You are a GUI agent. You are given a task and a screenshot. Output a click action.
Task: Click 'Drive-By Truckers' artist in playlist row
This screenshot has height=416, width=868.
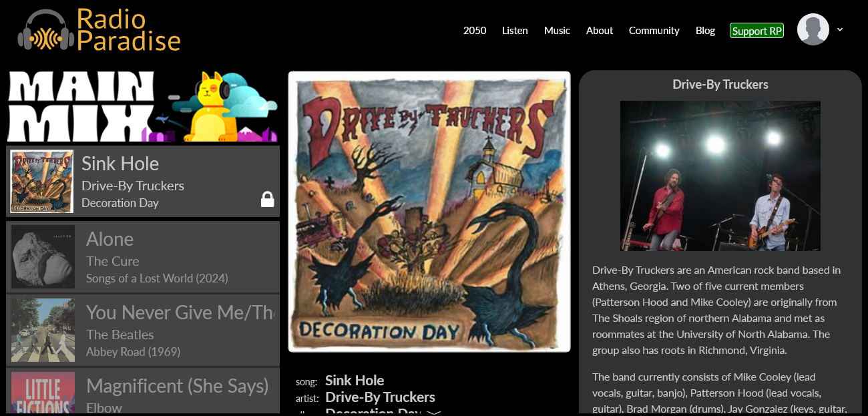(x=133, y=186)
